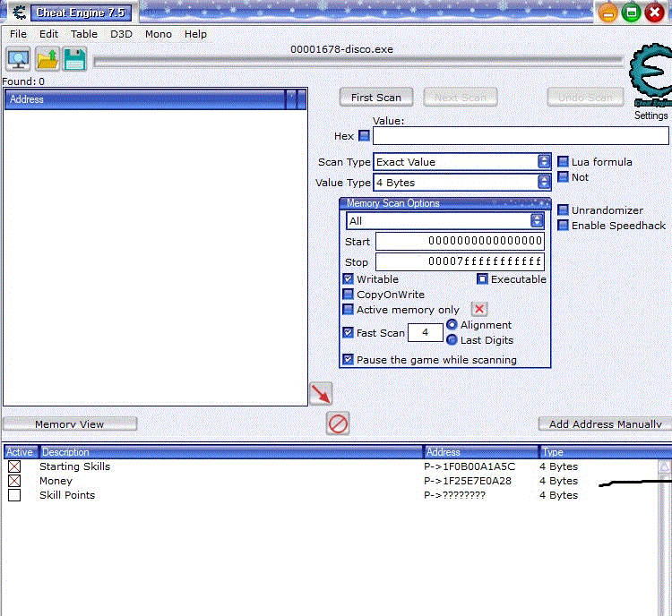This screenshot has height=616, width=672.
Task: Click the cheat table scroll up arrow
Action: [664, 466]
